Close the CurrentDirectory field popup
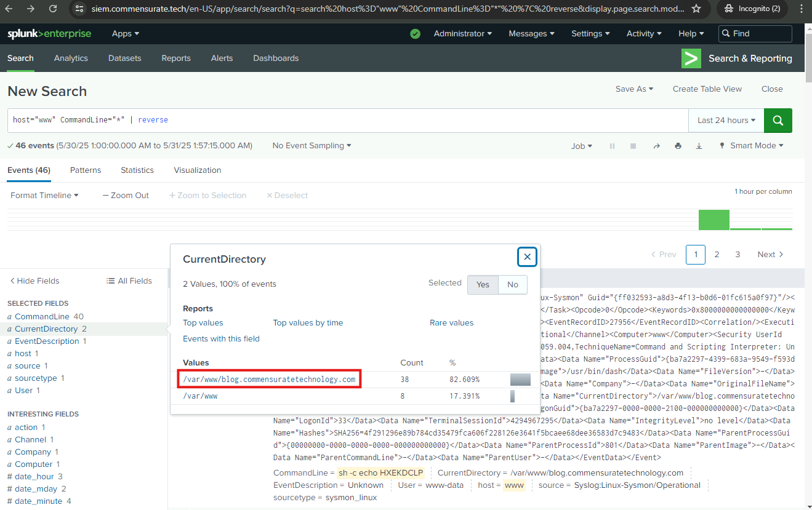The width and height of the screenshot is (812, 510). coord(527,257)
